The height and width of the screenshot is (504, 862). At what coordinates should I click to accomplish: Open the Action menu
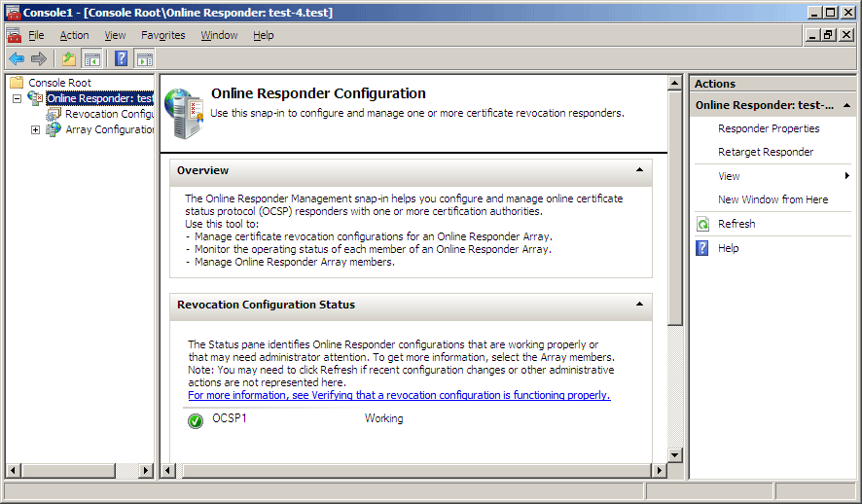pyautogui.click(x=74, y=35)
